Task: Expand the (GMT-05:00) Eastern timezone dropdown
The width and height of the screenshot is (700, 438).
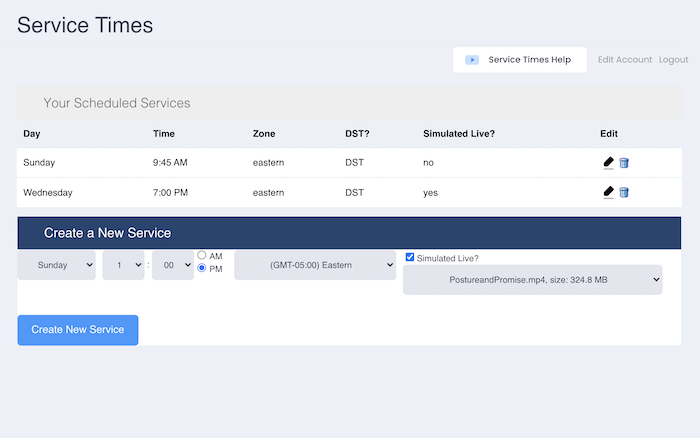Action: click(315, 265)
